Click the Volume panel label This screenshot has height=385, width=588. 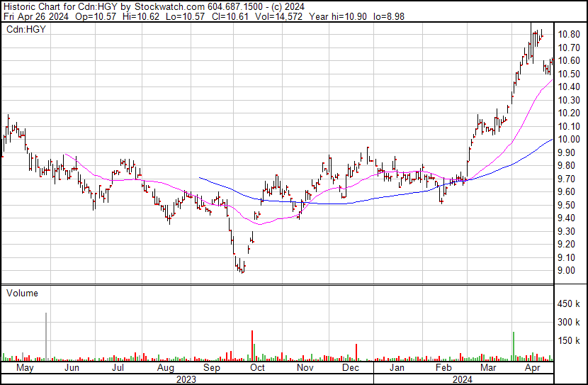point(21,293)
